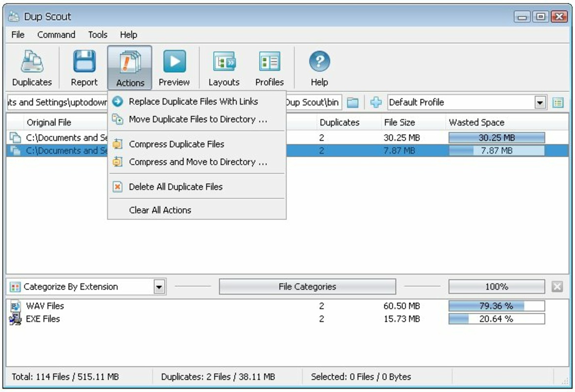Click Total: 114 Files status bar text

tap(65, 377)
